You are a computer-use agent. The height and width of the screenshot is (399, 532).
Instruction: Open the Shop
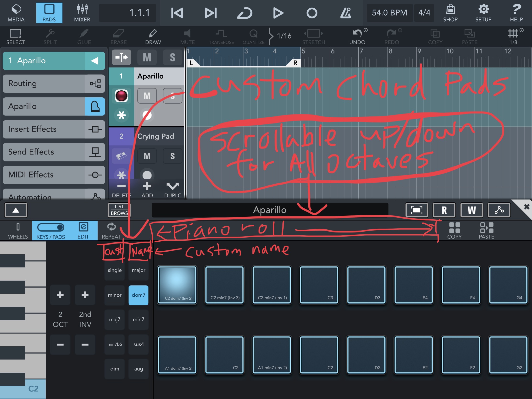pos(450,13)
